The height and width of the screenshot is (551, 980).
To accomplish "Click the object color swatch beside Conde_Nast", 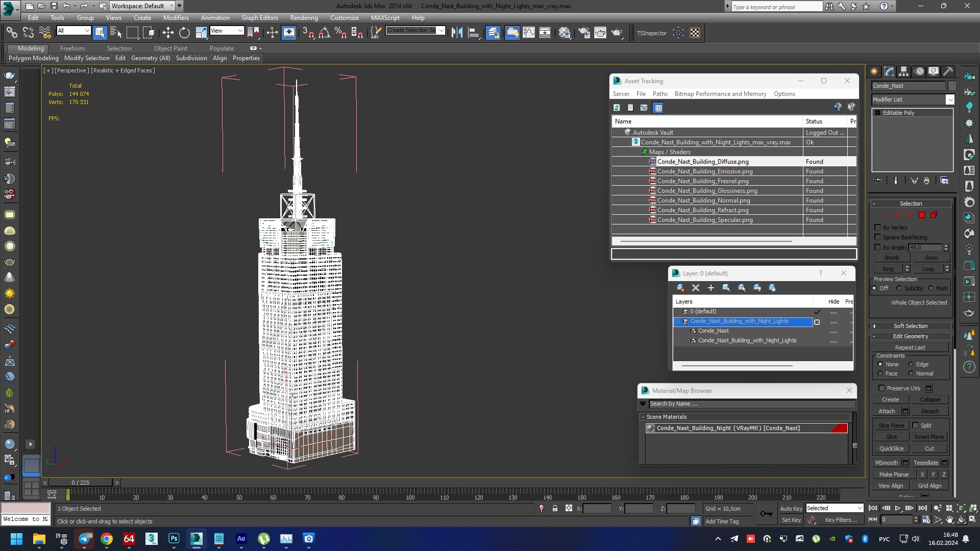I will [952, 86].
